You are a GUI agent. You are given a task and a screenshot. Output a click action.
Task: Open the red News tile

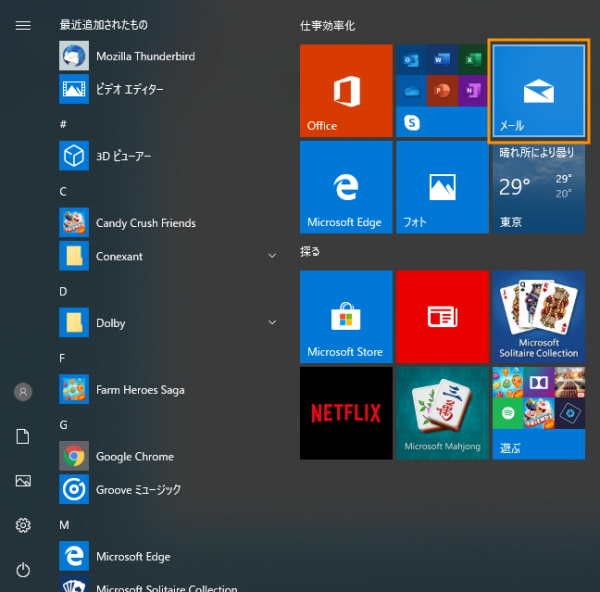tap(442, 317)
